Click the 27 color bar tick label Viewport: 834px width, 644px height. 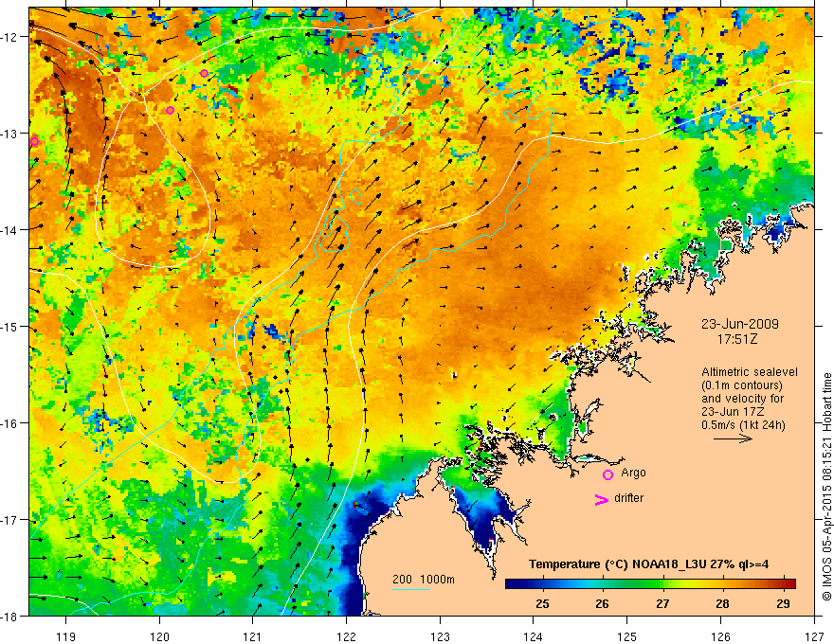click(x=662, y=603)
